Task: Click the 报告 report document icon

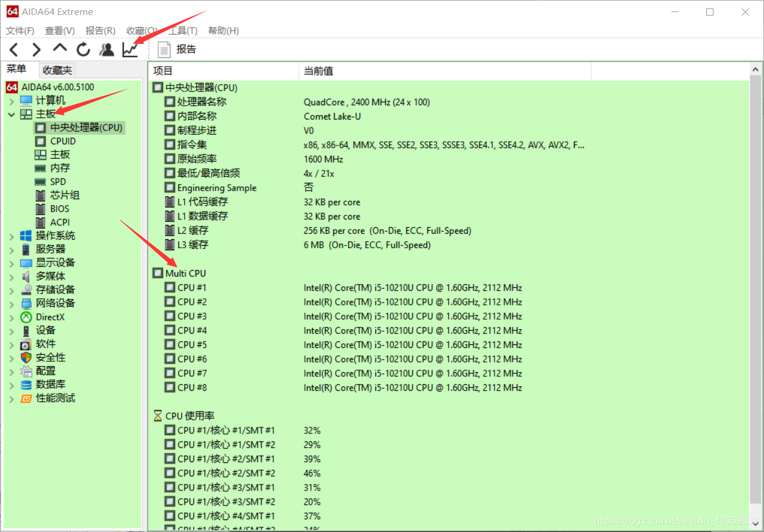Action: coord(164,49)
